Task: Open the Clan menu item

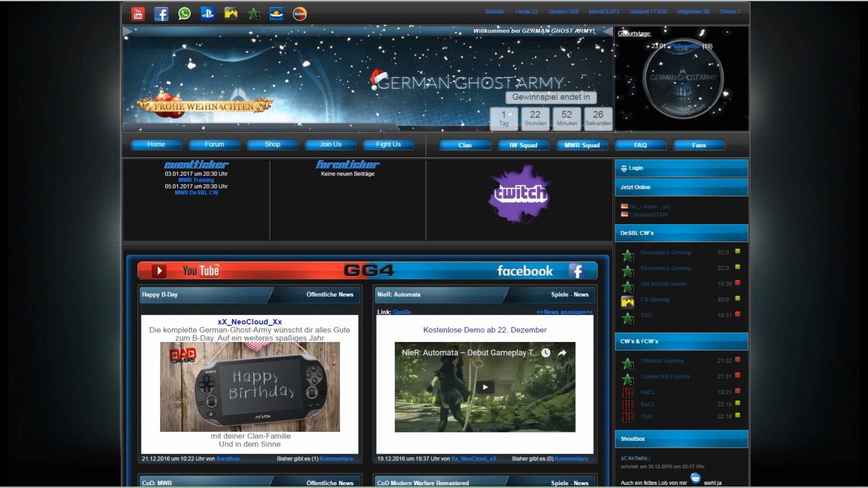Action: point(465,145)
